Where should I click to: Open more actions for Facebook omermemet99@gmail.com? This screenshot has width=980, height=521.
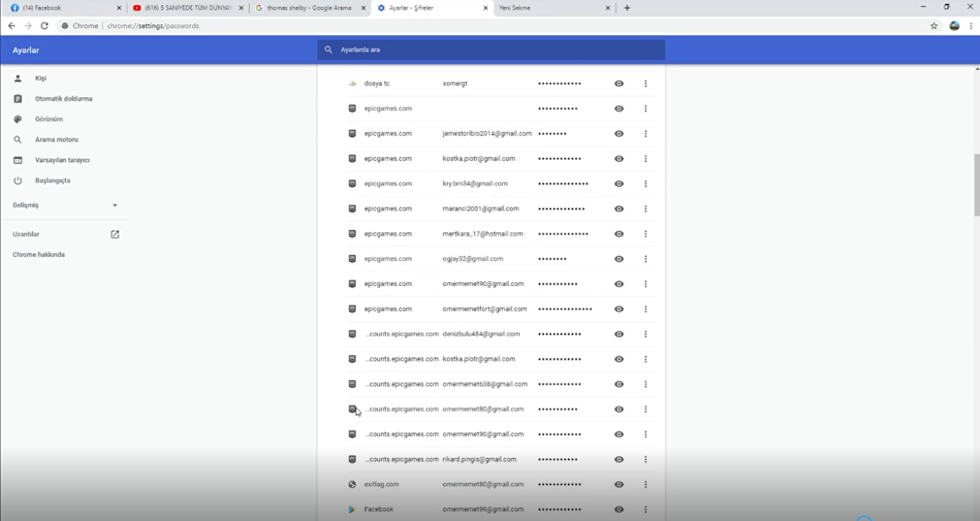click(x=646, y=509)
